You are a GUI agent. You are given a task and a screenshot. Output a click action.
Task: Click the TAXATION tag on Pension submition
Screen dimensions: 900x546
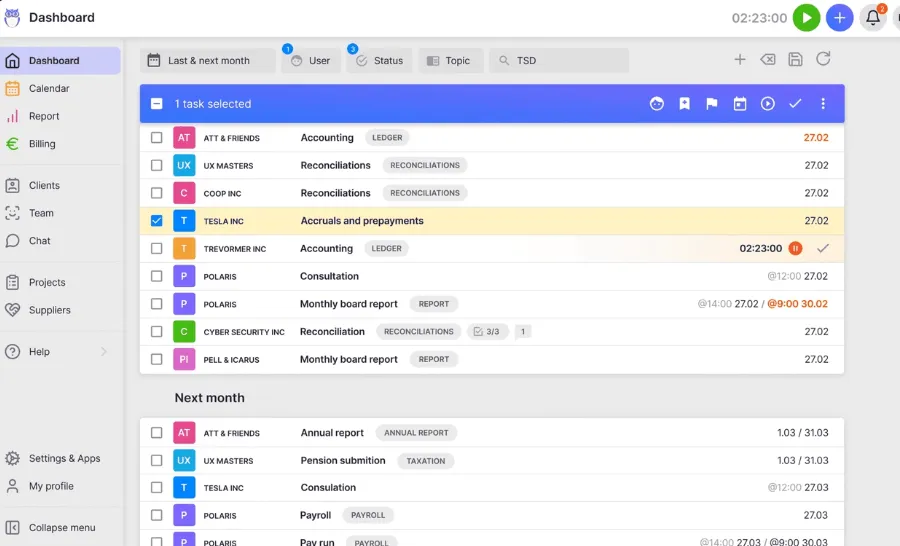pyautogui.click(x=425, y=460)
